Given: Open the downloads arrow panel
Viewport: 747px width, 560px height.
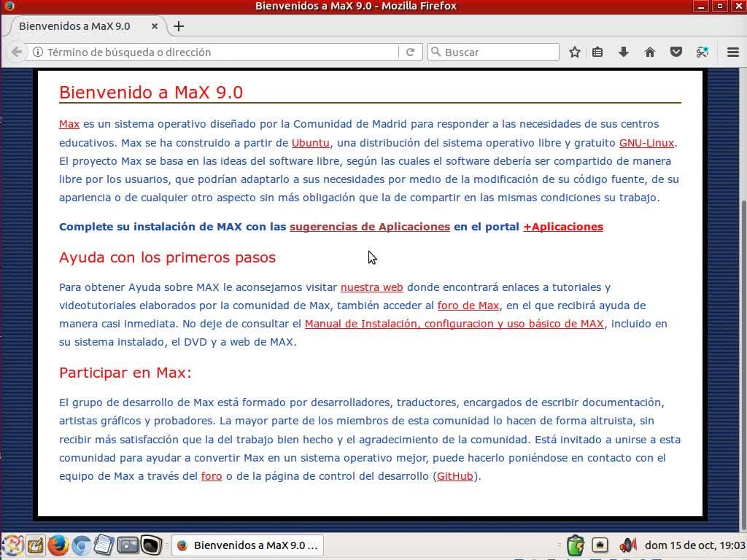Looking at the screenshot, I should tap(623, 52).
